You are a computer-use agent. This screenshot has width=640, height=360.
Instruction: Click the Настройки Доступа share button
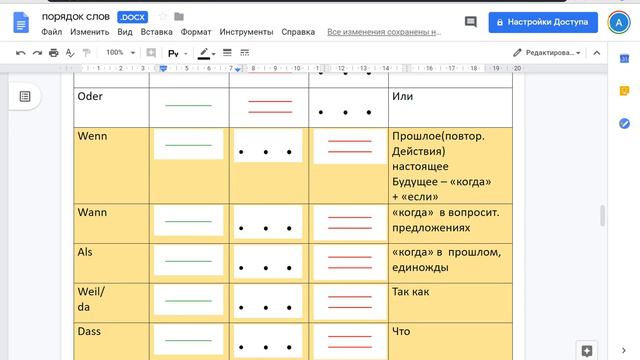(x=543, y=22)
